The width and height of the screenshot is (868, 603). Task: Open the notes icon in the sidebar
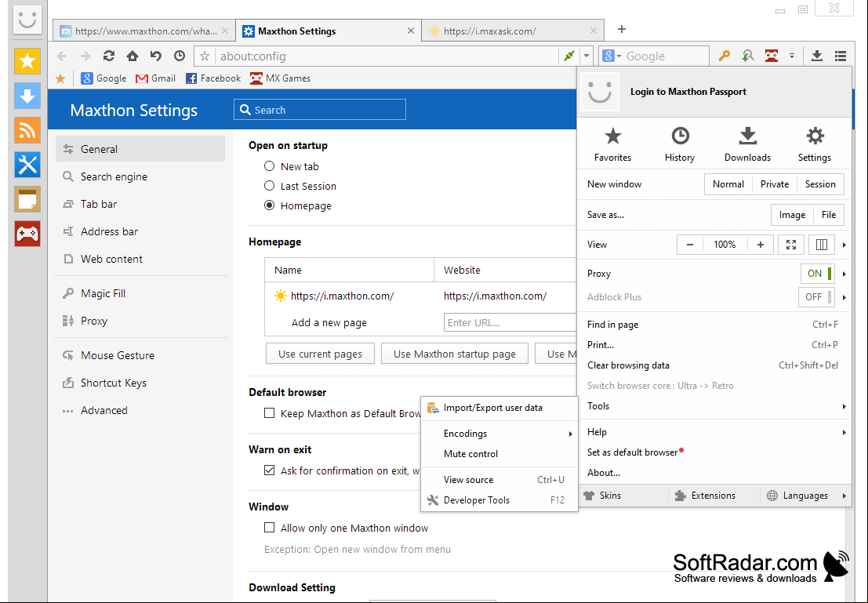pyautogui.click(x=27, y=199)
